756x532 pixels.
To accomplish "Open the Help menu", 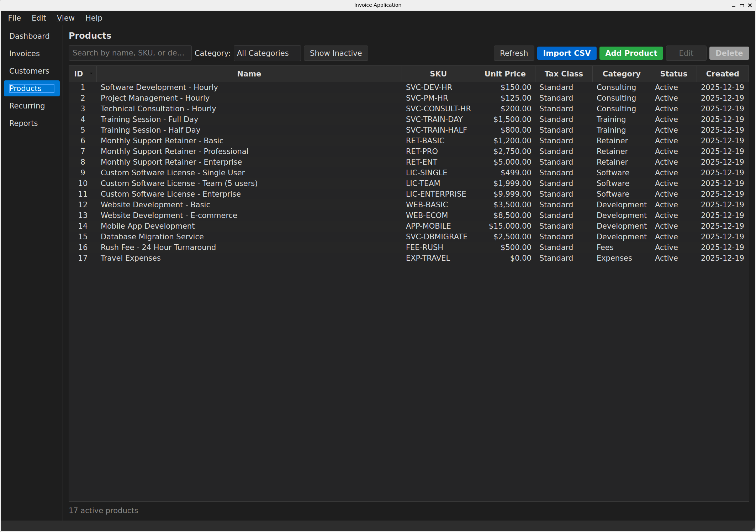I will tap(93, 18).
